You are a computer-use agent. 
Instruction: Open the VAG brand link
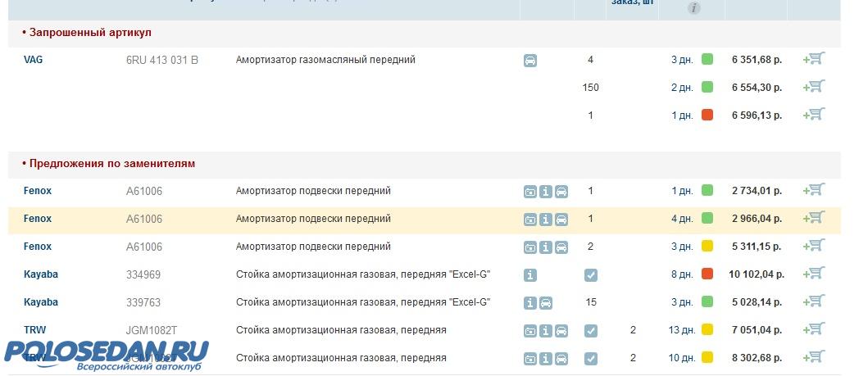click(33, 60)
